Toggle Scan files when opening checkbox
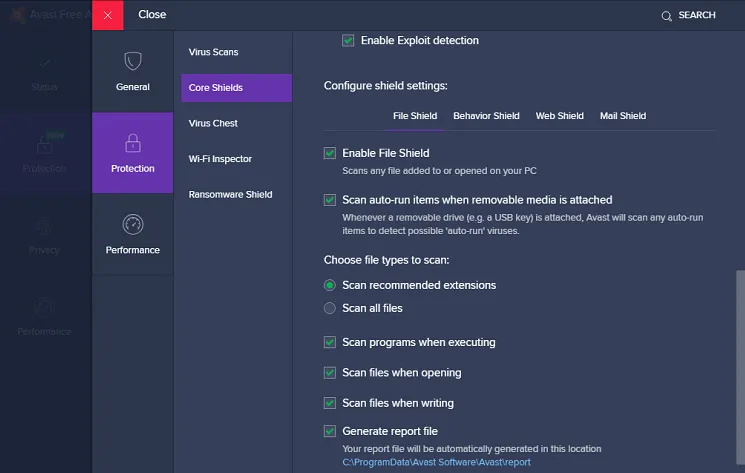Viewport: 745px width, 473px height. coord(330,373)
